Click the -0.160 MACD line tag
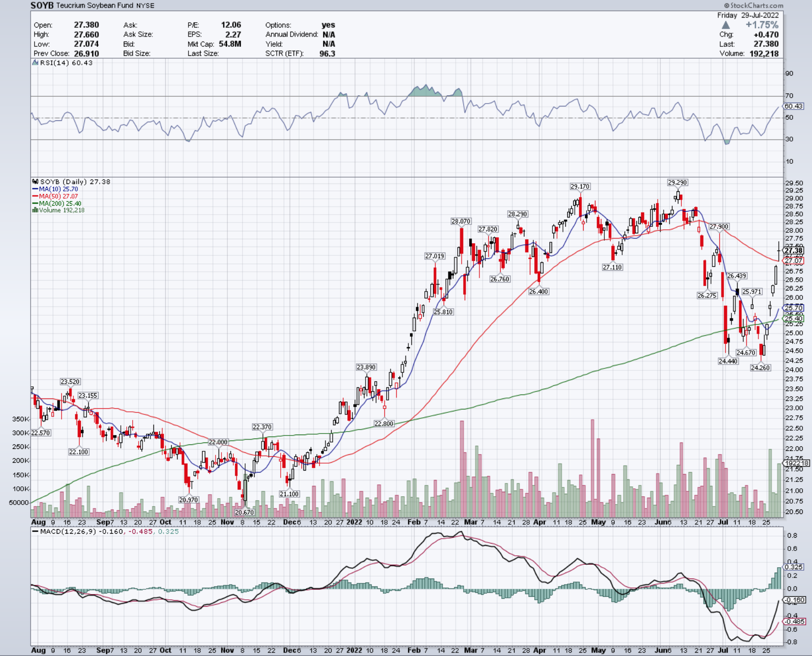 [795, 600]
